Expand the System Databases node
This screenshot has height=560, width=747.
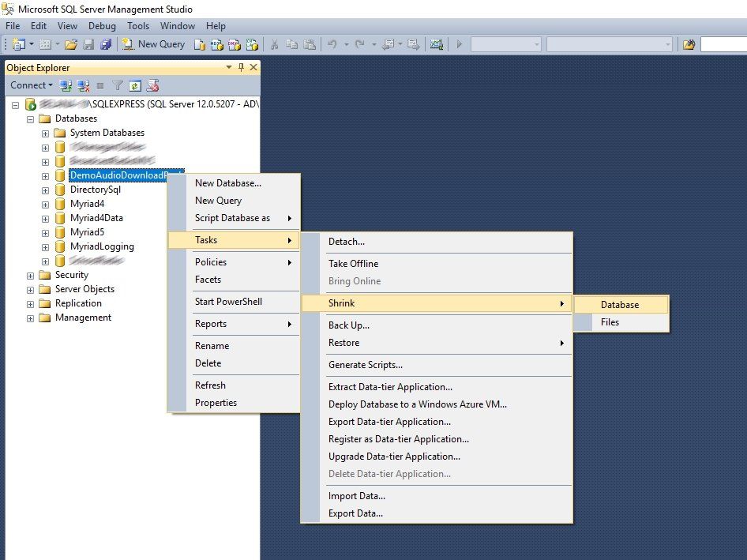click(x=45, y=133)
